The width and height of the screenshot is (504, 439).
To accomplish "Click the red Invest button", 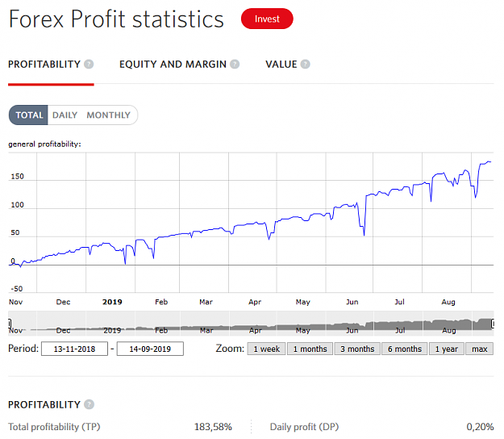I will 267,19.
